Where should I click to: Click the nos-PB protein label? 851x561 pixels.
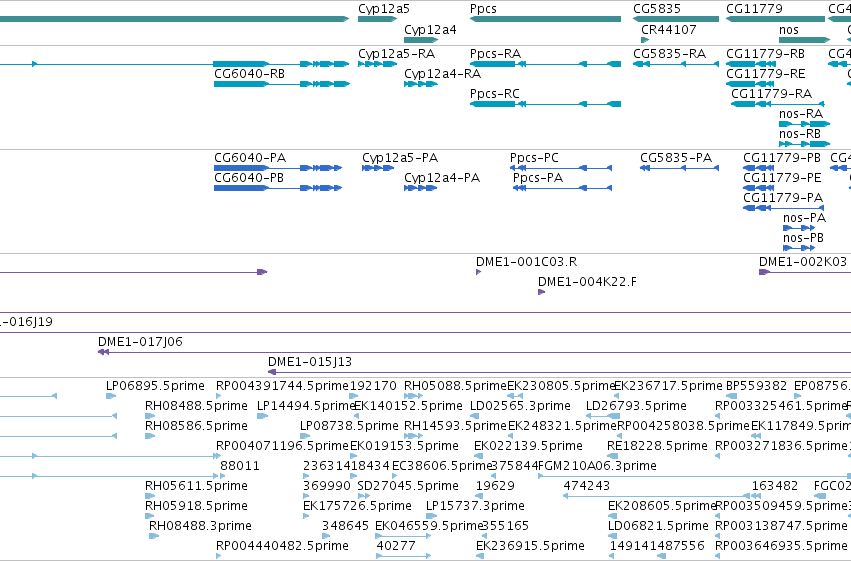coord(803,238)
